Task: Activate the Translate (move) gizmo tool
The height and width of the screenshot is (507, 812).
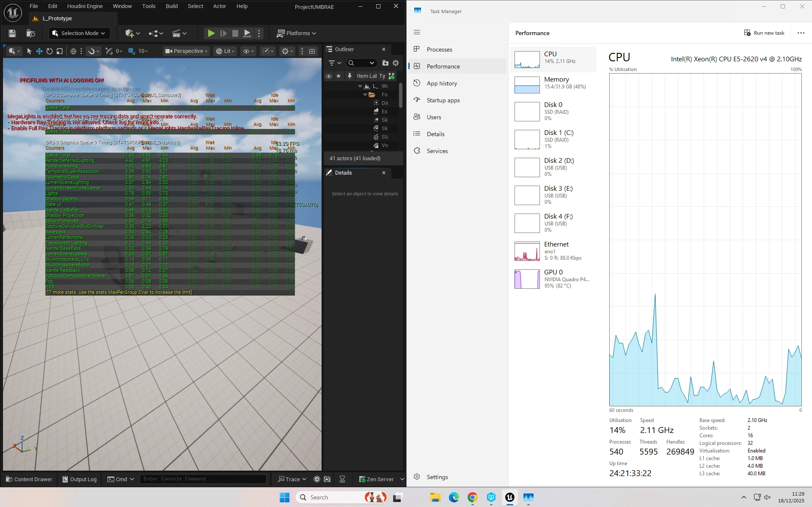Action: [39, 51]
